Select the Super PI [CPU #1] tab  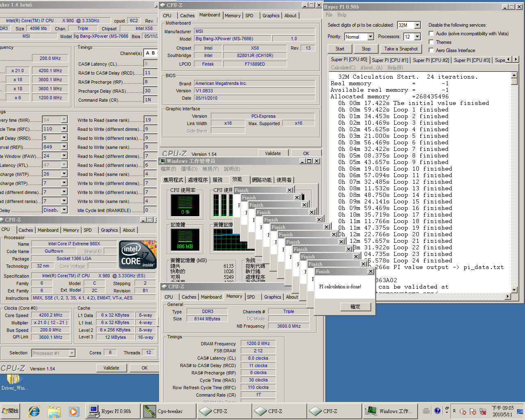[390, 60]
